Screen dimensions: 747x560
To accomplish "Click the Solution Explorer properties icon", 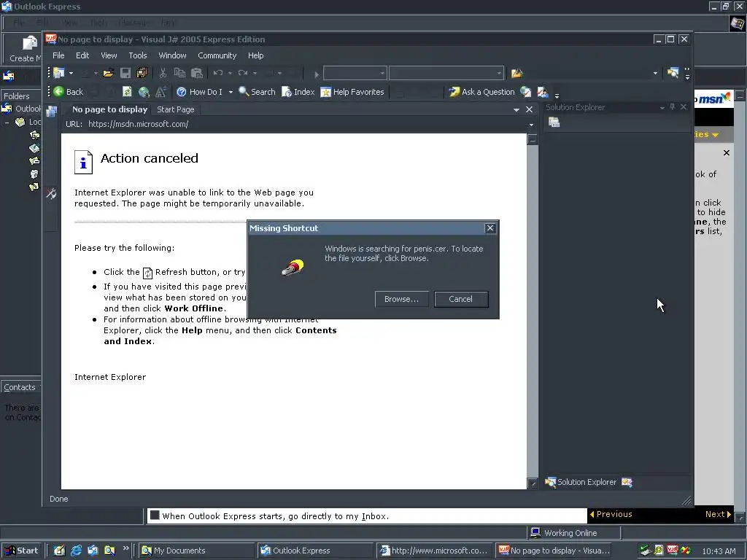I will click(x=554, y=122).
